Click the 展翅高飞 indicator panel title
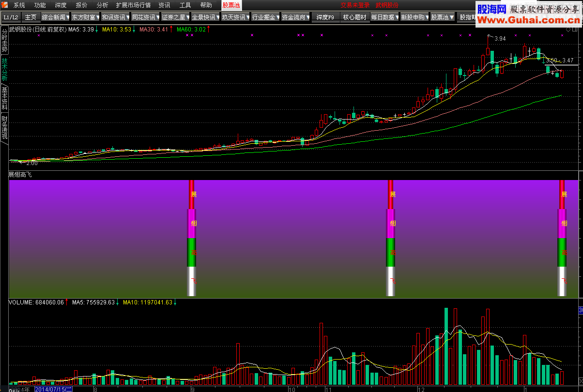The width and height of the screenshot is (583, 392). click(20, 175)
